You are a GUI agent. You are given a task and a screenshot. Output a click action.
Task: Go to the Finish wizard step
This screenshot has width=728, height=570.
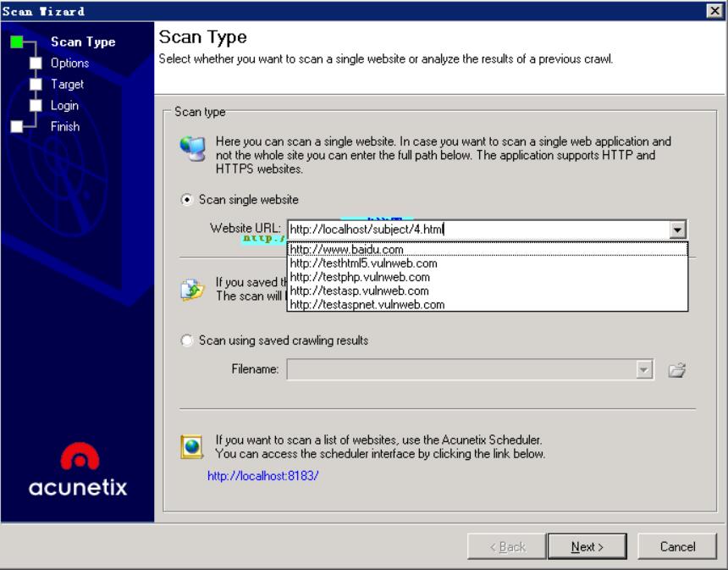pyautogui.click(x=65, y=126)
